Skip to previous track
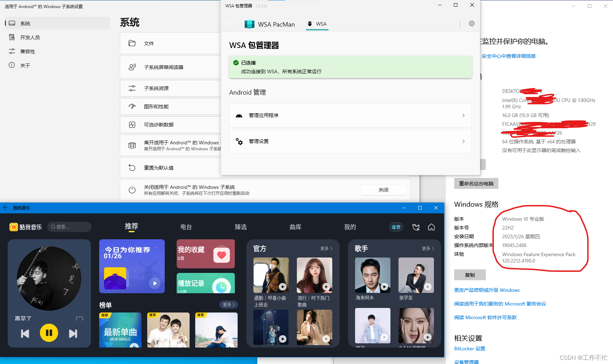Viewport: 613px width, 364px height. tap(25, 334)
